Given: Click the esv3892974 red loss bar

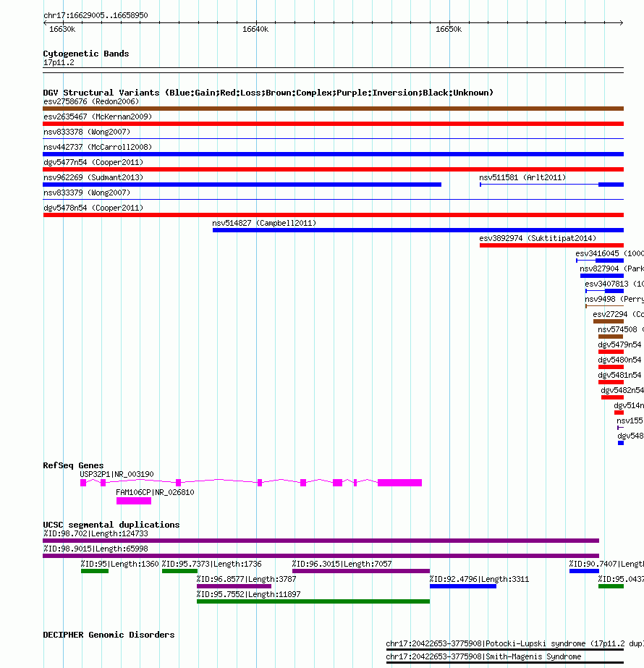Looking at the screenshot, I should (x=551, y=245).
